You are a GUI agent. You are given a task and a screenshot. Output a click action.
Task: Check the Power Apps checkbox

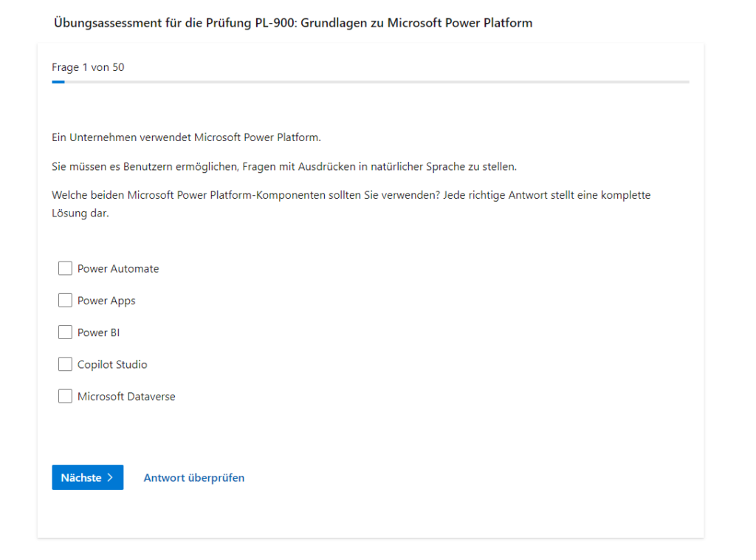(x=65, y=300)
